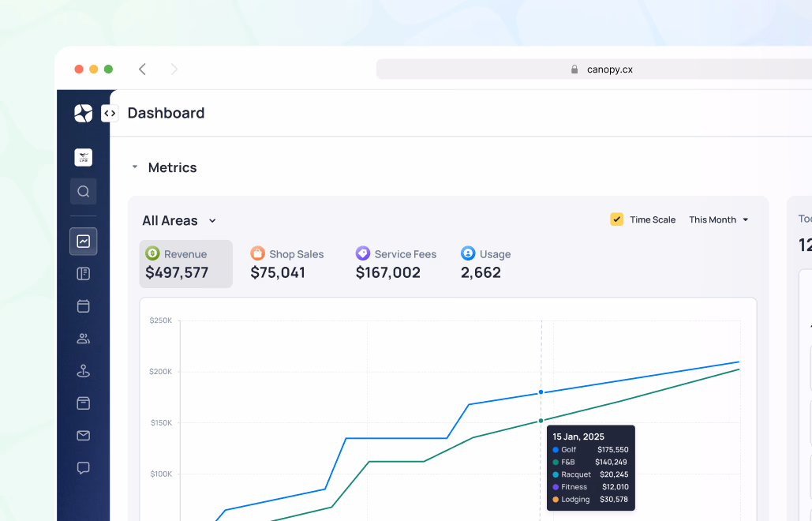Toggle the sidebar collapse code-arrows button
This screenshot has width=812, height=521.
click(110, 113)
